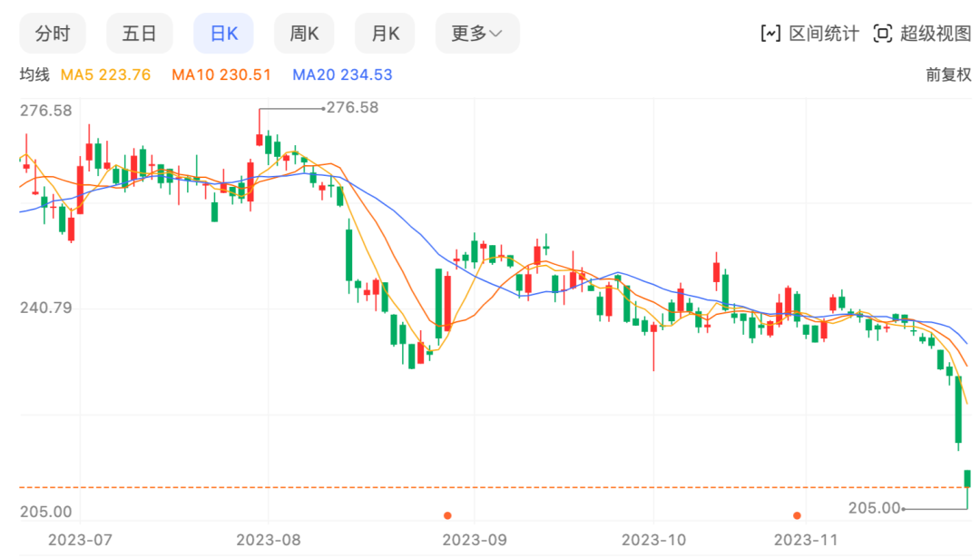Click the 276.58 high price marker
The image size is (980, 558).
click(351, 108)
